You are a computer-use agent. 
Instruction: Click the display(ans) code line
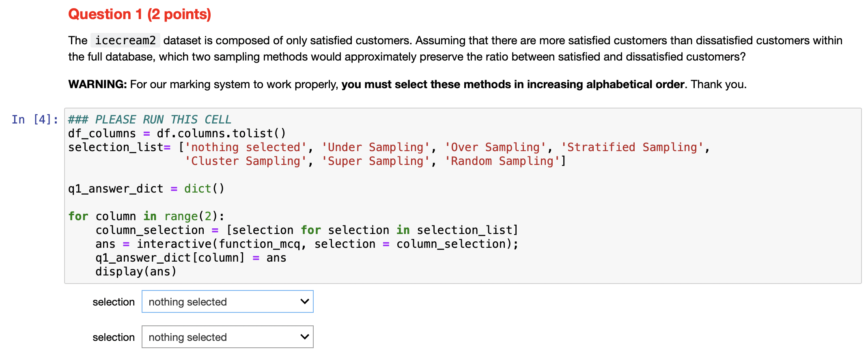136,271
